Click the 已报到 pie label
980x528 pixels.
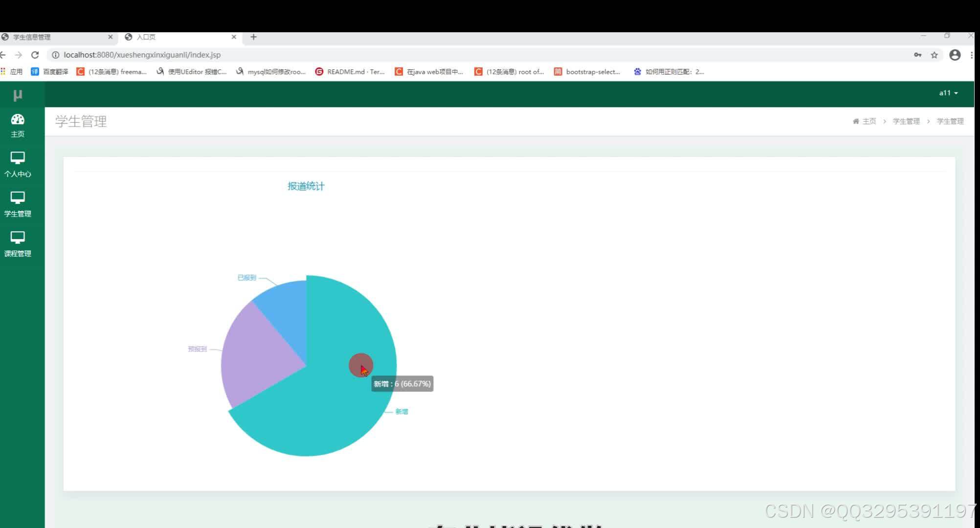click(x=246, y=278)
